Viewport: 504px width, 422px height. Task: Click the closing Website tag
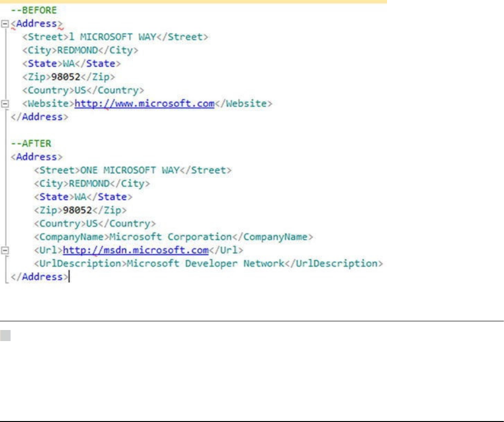tap(243, 104)
